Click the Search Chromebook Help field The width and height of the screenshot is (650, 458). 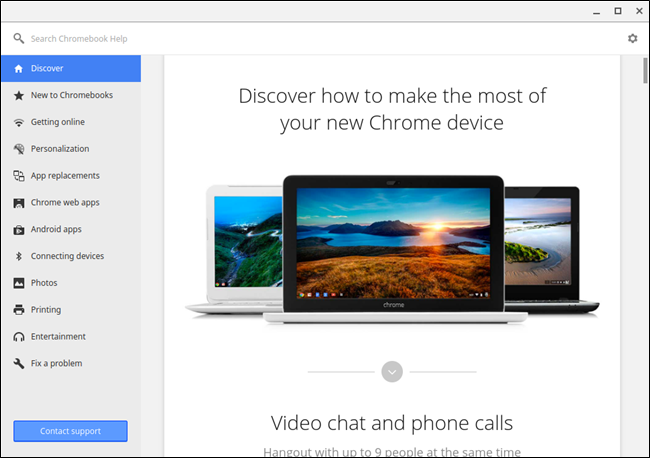point(79,39)
